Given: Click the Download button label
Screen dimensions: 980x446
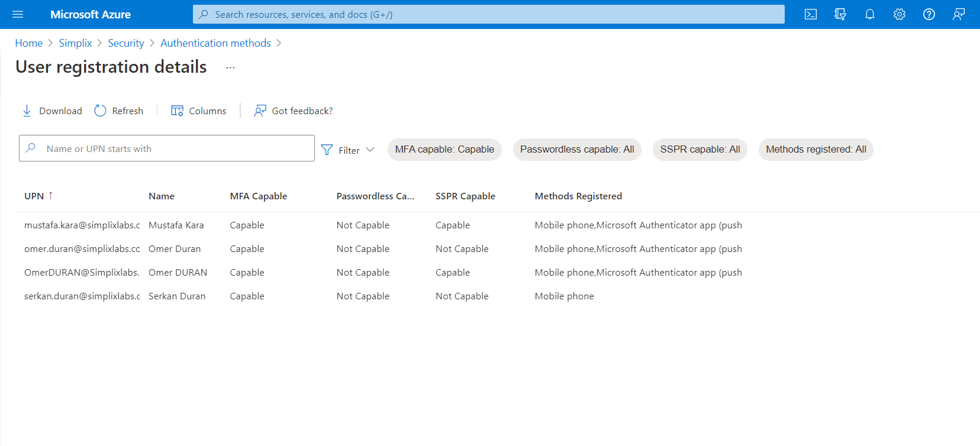Looking at the screenshot, I should [x=60, y=111].
